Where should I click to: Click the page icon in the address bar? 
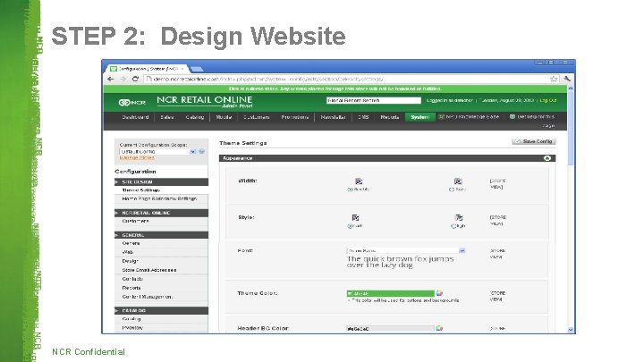pos(149,79)
